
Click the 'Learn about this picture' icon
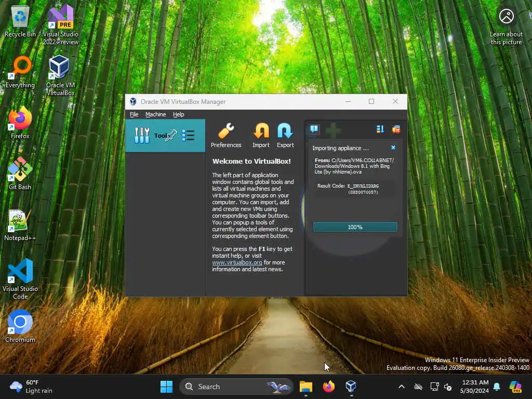506,26
